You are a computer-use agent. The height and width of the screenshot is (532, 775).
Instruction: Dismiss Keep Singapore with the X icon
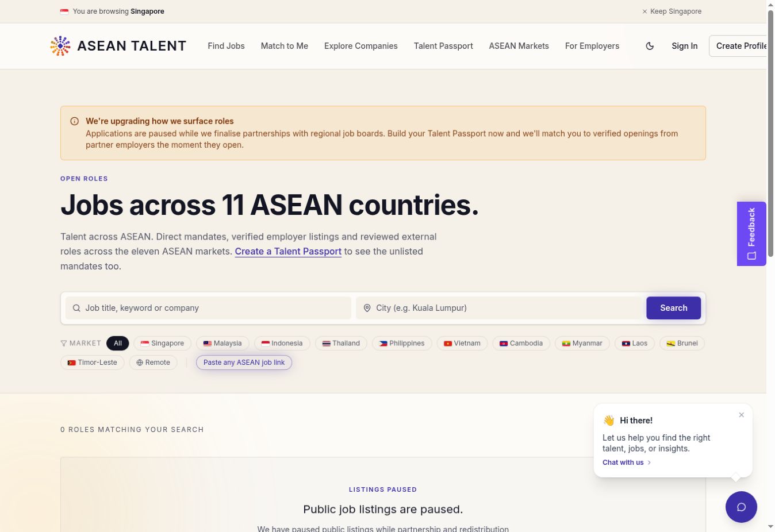pyautogui.click(x=644, y=11)
